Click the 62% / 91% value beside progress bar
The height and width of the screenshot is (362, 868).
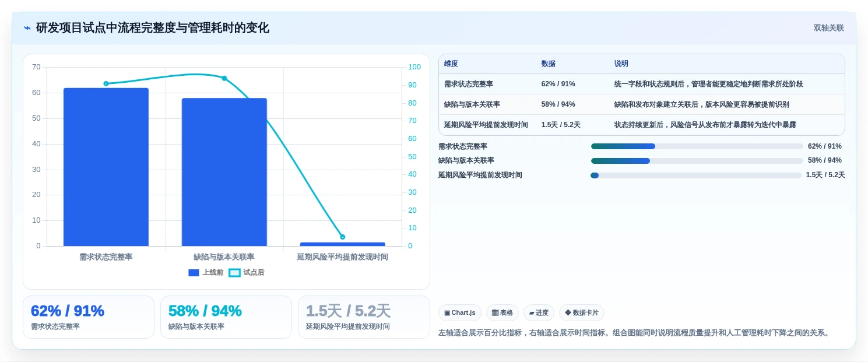(x=825, y=146)
